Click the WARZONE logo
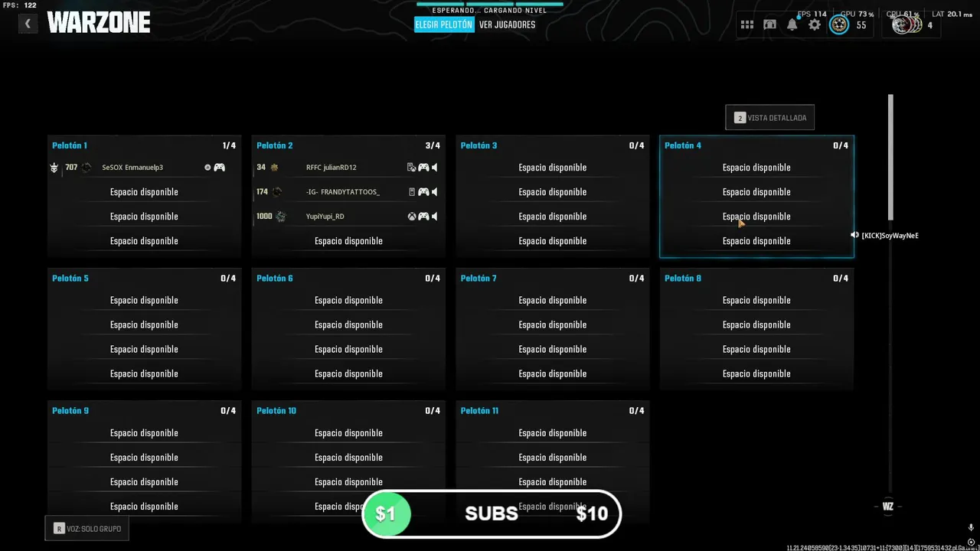The width and height of the screenshot is (980, 551). pyautogui.click(x=99, y=23)
